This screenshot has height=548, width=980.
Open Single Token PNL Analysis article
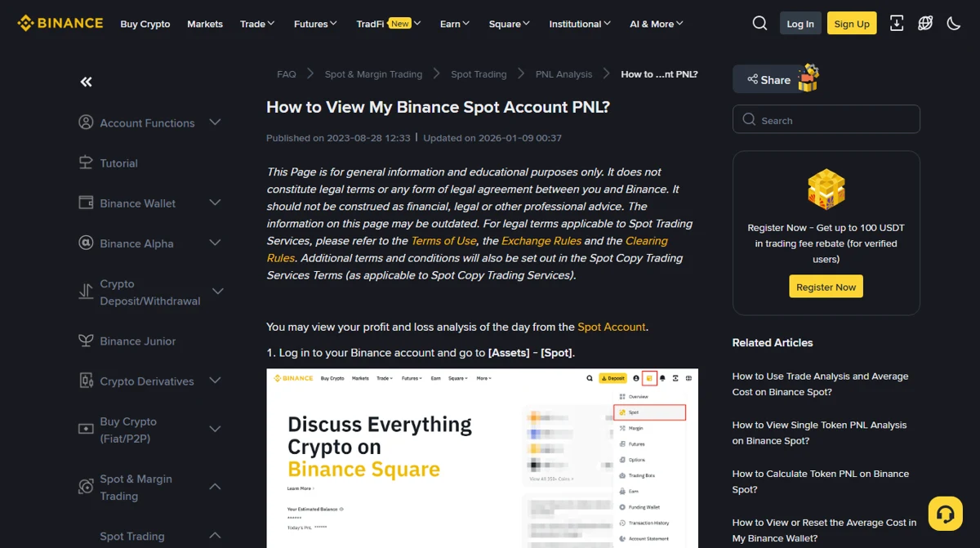pos(819,433)
